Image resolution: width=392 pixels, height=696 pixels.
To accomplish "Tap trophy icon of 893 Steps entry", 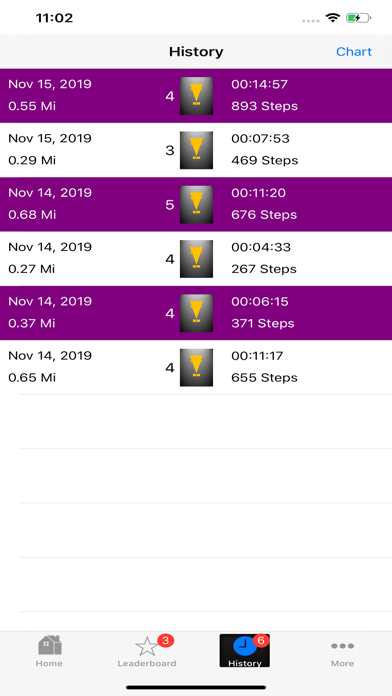I will (x=196, y=96).
